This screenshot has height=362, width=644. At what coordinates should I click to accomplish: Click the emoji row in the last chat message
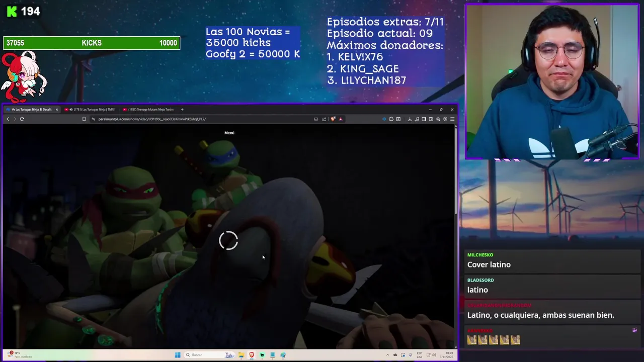point(493,340)
